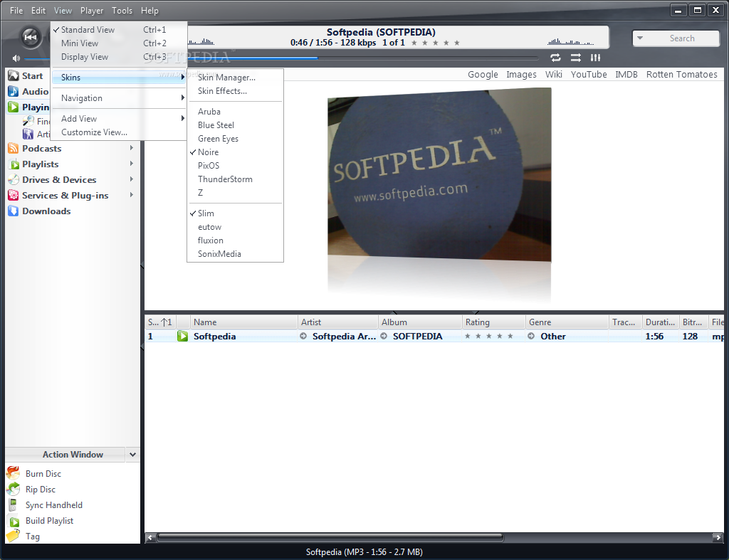Open the Add View submenu
Image resolution: width=729 pixels, height=560 pixels.
(x=119, y=119)
